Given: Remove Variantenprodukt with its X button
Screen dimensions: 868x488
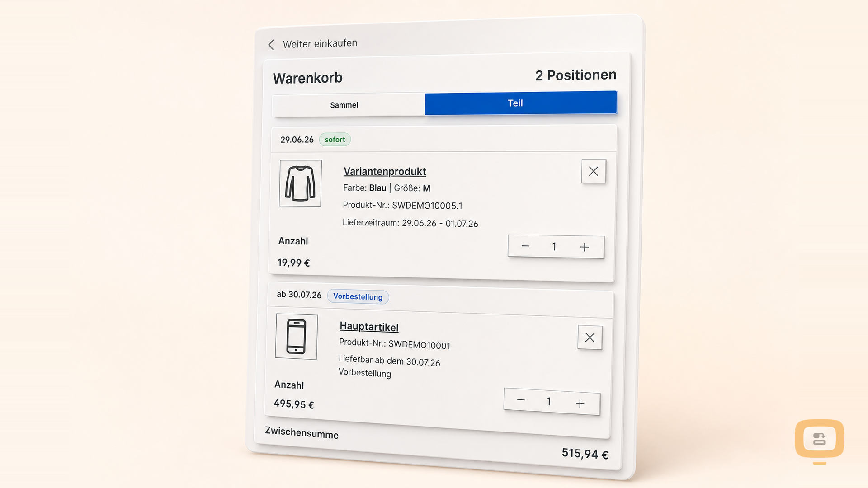Looking at the screenshot, I should pyautogui.click(x=594, y=171).
